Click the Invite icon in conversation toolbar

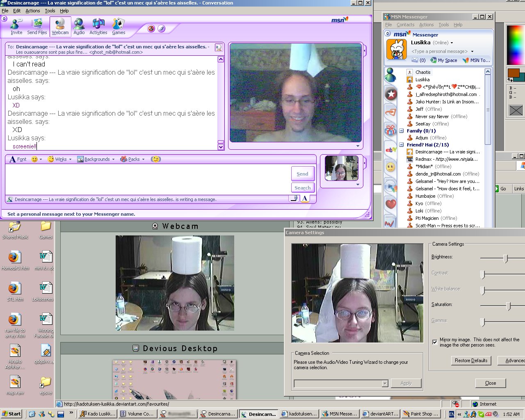coord(16,26)
